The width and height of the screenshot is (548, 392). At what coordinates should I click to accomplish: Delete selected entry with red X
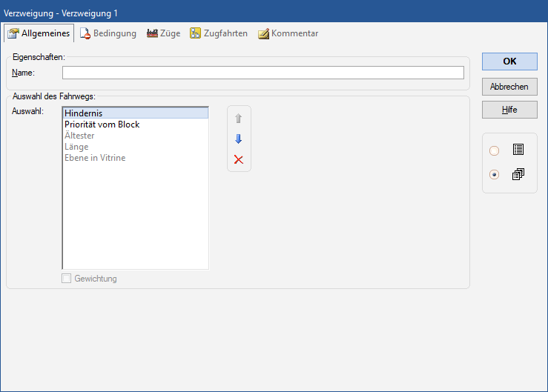pyautogui.click(x=238, y=159)
